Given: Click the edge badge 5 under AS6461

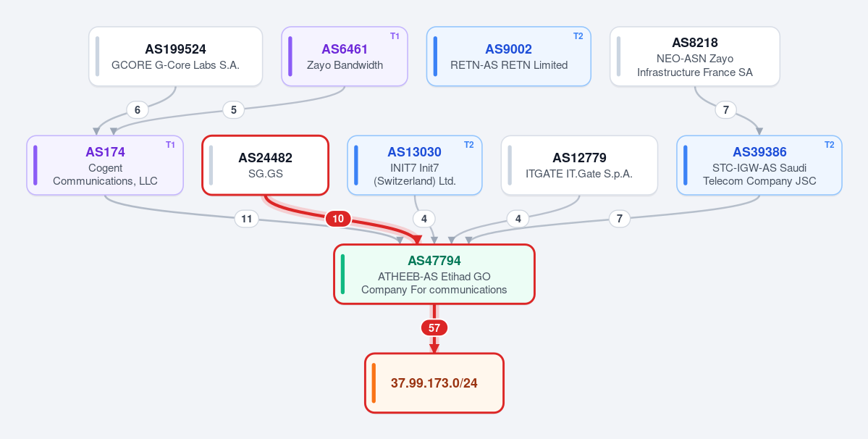Looking at the screenshot, I should (234, 110).
